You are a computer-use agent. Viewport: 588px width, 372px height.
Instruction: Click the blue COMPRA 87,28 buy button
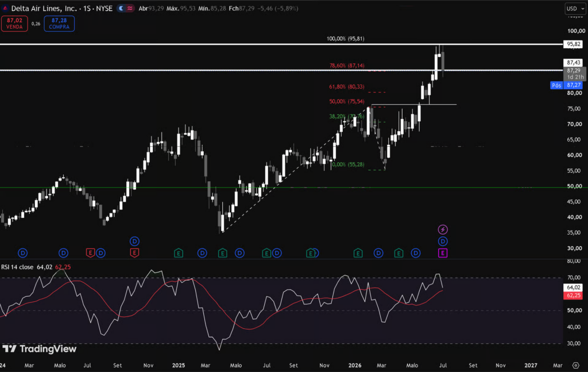(59, 24)
